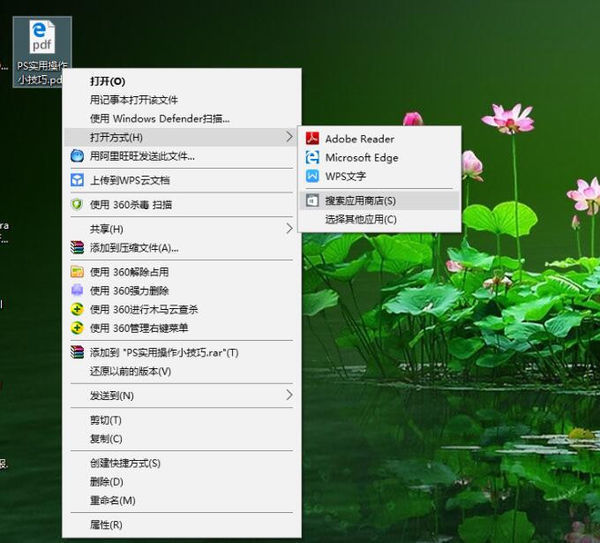
Task: Click the WPS cloud upload cube icon
Action: point(77,180)
